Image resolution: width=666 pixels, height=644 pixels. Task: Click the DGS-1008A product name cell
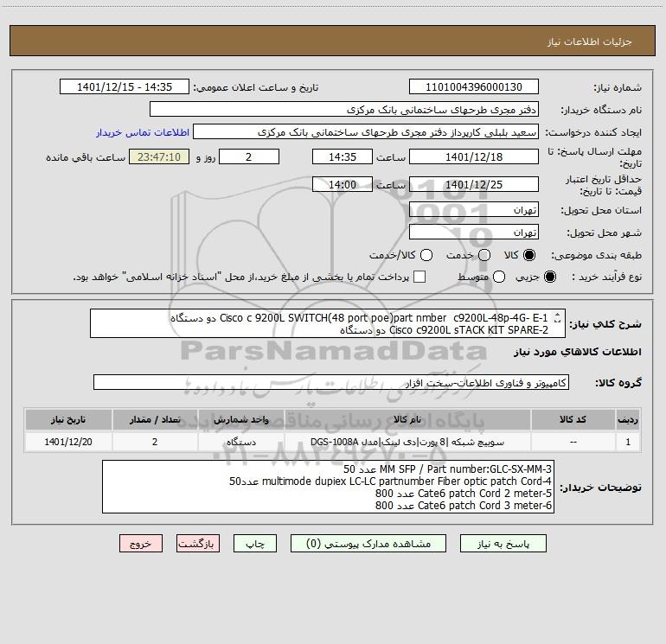click(x=407, y=442)
